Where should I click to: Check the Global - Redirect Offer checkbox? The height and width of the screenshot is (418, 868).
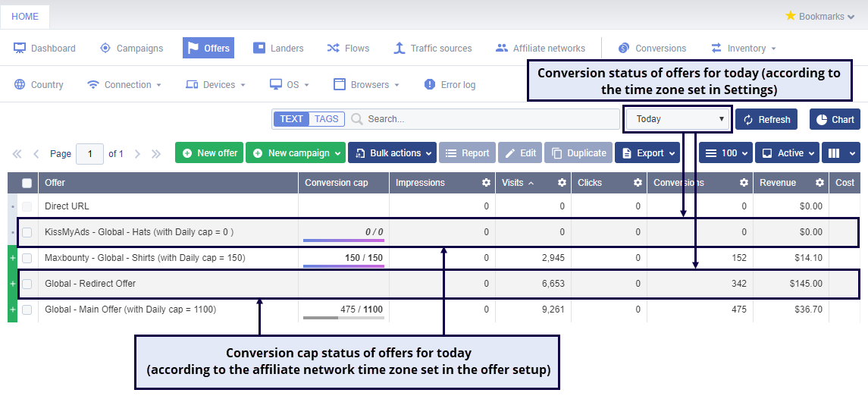(x=27, y=284)
